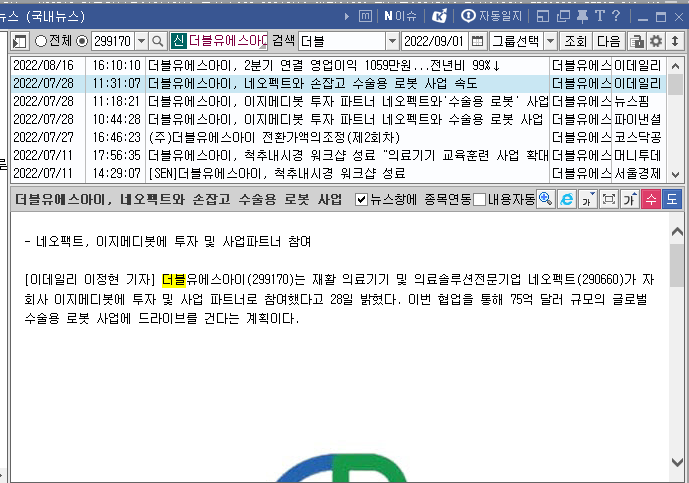
Task: Click the 조회 button
Action: [x=575, y=41]
